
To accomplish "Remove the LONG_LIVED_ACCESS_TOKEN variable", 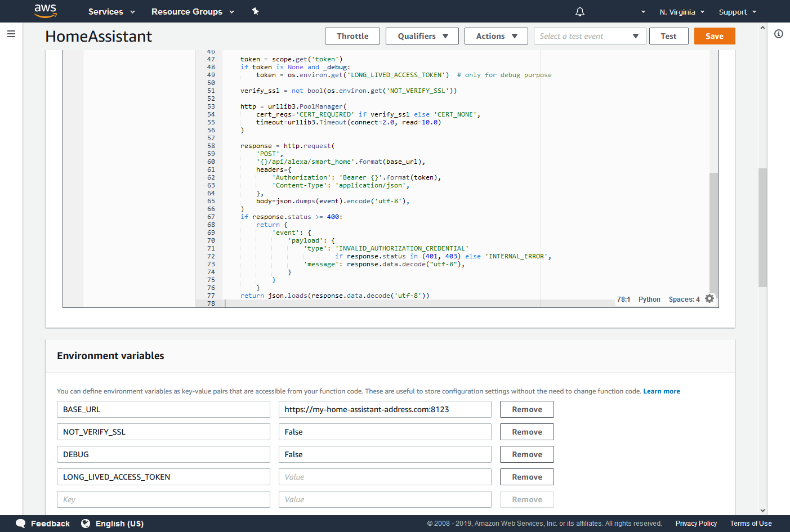I will [x=527, y=477].
